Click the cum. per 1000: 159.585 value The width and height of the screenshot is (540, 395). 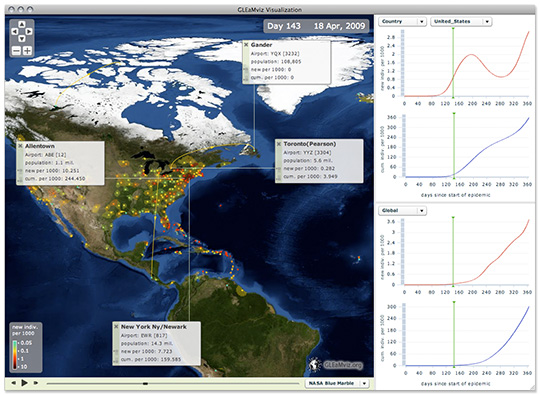(151, 359)
